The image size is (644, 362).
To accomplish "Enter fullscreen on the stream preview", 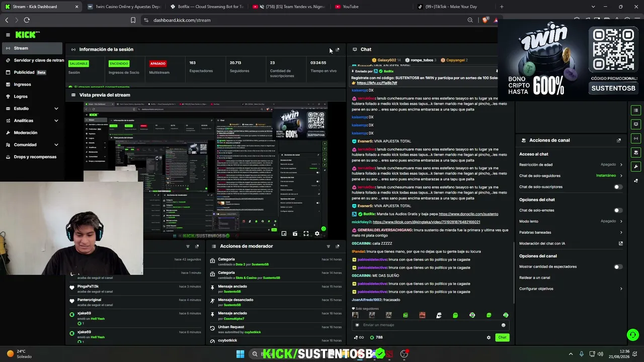I will point(306,234).
